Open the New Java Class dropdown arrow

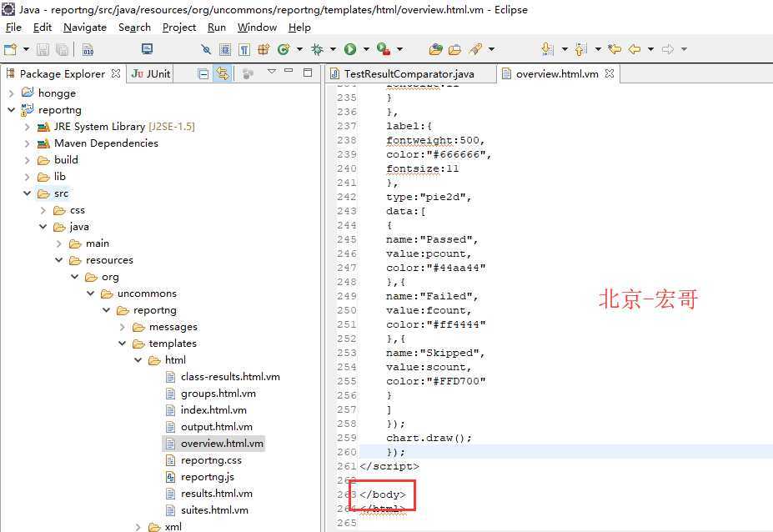[299, 49]
